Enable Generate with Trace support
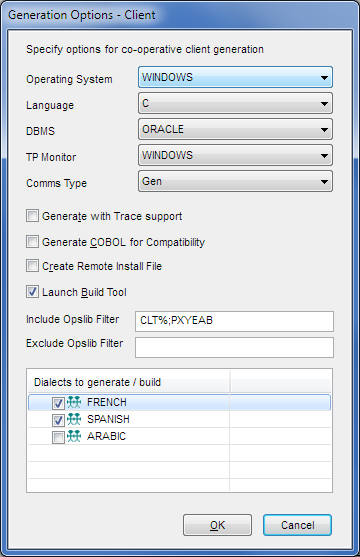Screen dimensions: 360x557 [32, 216]
